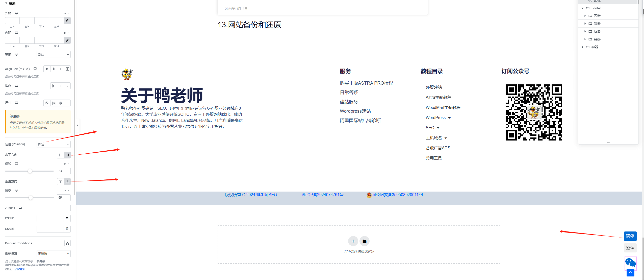Click the dynamic tags icon for CSS类
Viewport: 644px width, 280px height.
(x=67, y=229)
